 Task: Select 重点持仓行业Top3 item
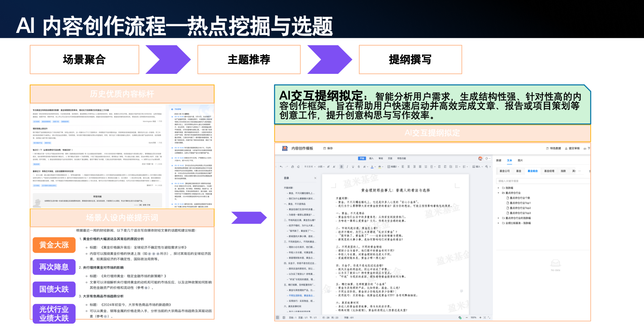click(519, 213)
